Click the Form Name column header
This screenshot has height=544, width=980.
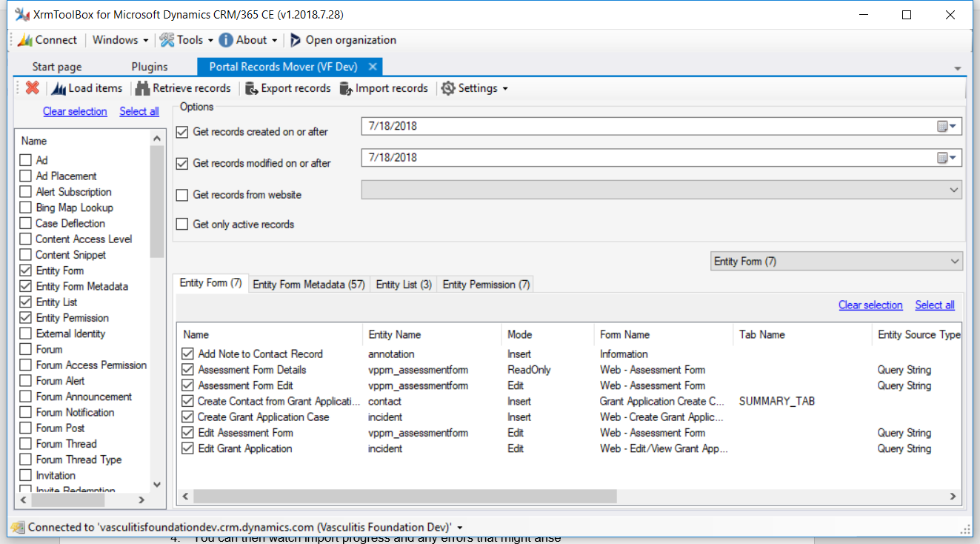coord(663,334)
